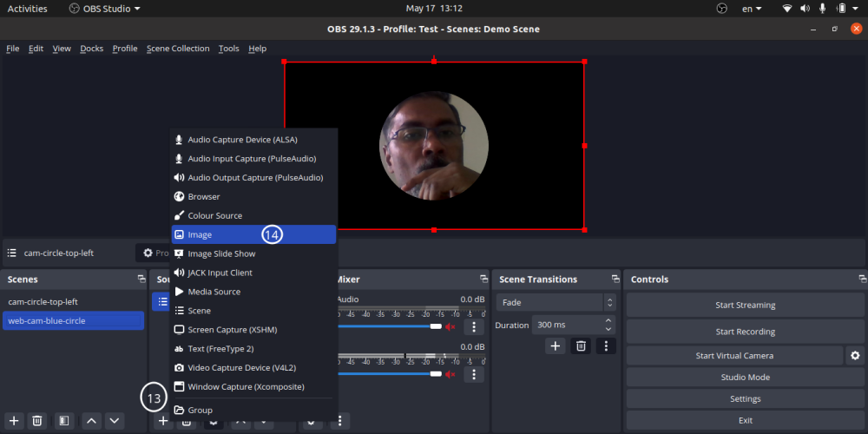Open the Tools menu
Image resolution: width=868 pixels, height=434 pixels.
click(228, 48)
